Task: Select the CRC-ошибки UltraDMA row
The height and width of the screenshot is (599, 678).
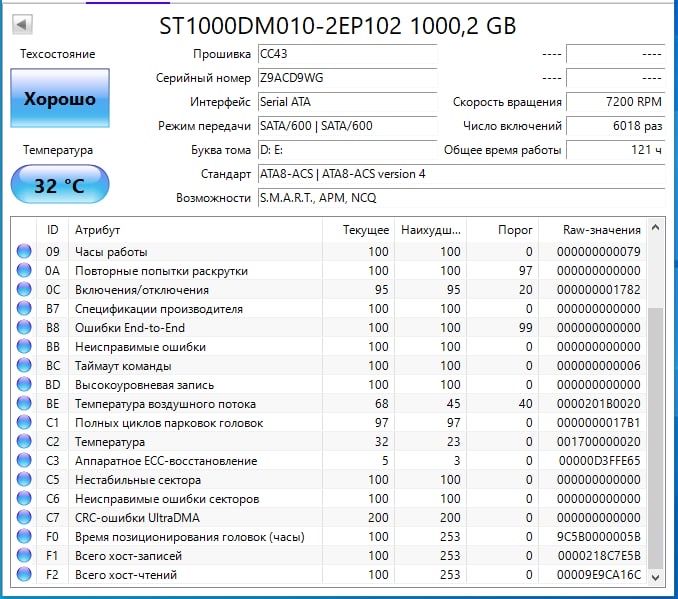Action: (329, 518)
